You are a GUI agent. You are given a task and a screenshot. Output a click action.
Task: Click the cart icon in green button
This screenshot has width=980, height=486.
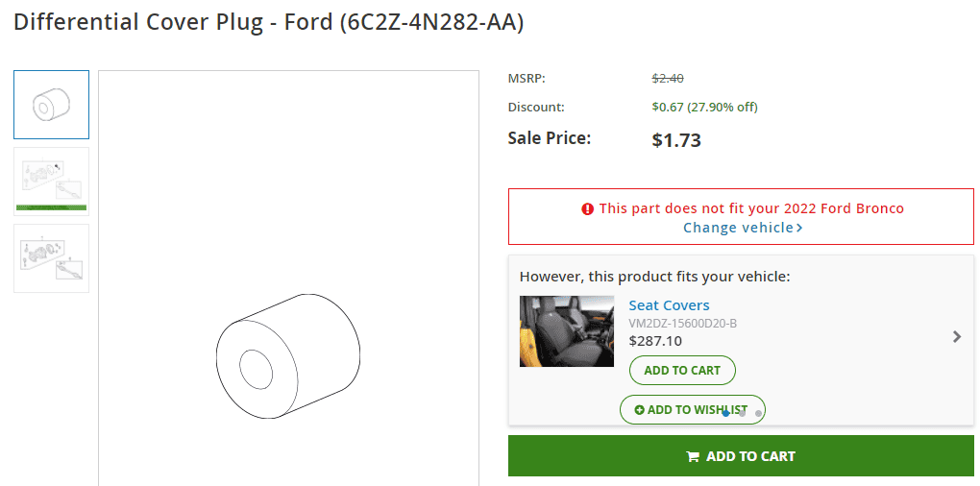coord(693,456)
